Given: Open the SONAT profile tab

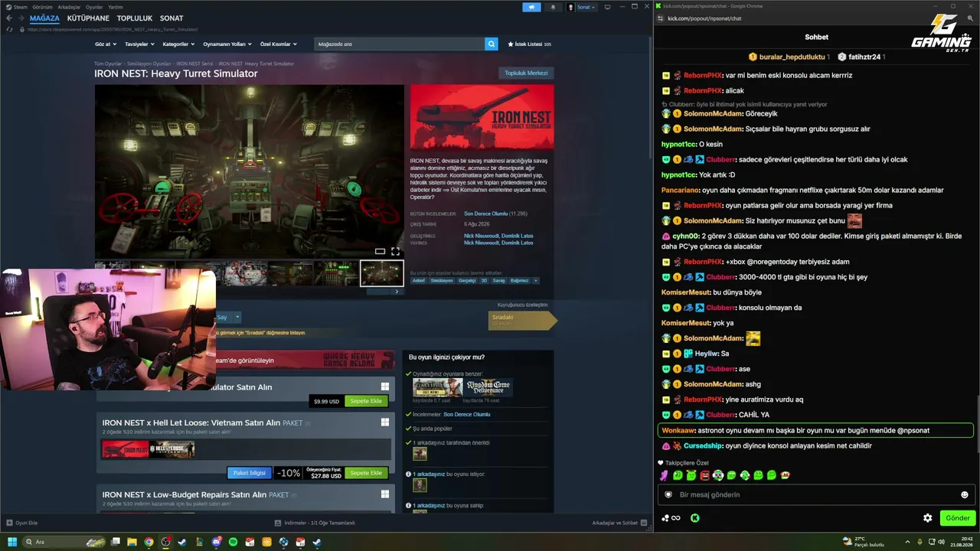Looking at the screenshot, I should point(171,18).
